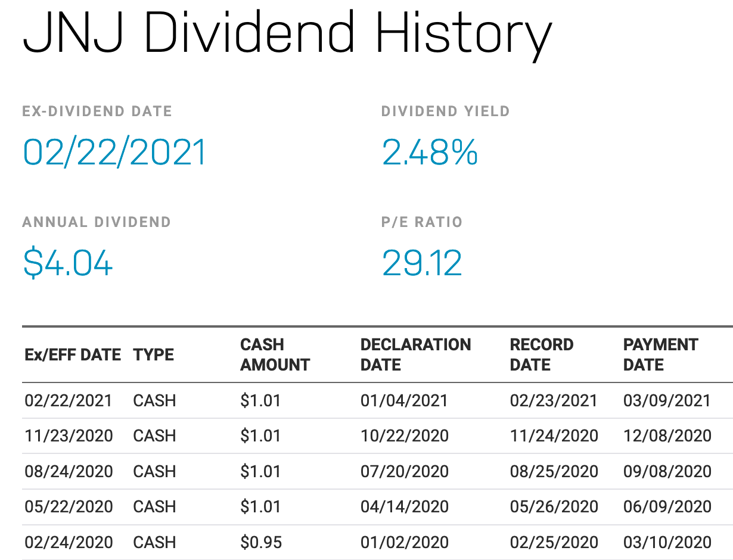The width and height of the screenshot is (733, 560).
Task: Select the dividend yield value 2.48%
Action: click(430, 152)
